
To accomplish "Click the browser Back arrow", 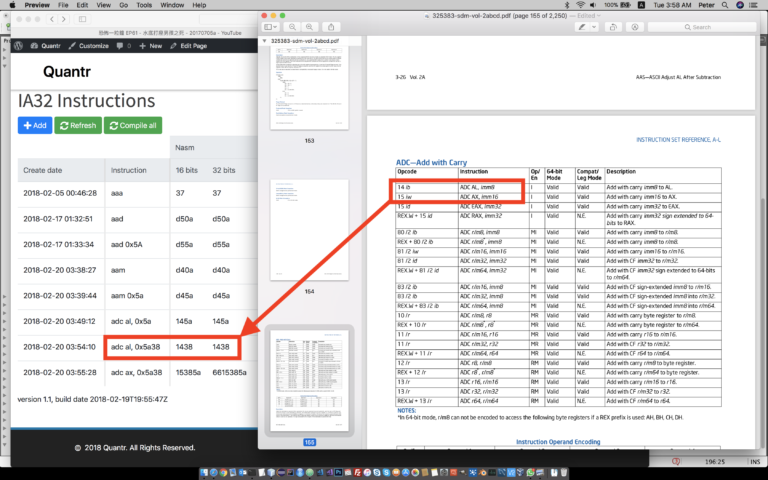I will click(x=52, y=19).
